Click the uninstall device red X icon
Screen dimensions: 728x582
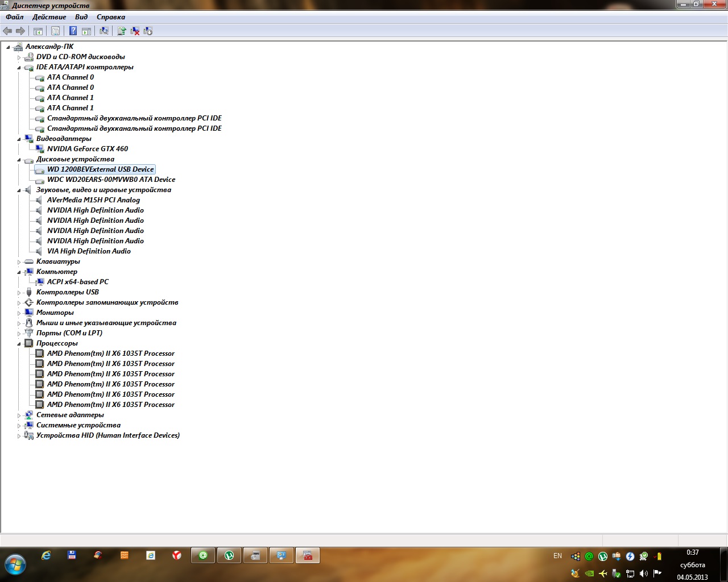pos(135,31)
